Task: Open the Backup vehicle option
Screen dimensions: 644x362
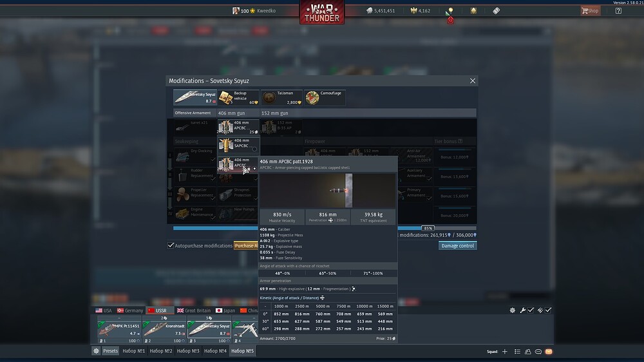Action: [x=239, y=97]
